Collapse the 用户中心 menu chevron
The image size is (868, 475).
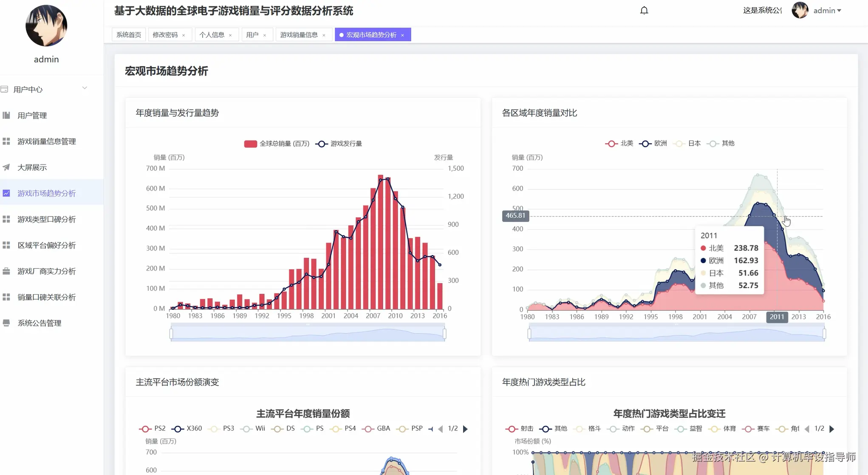point(85,88)
